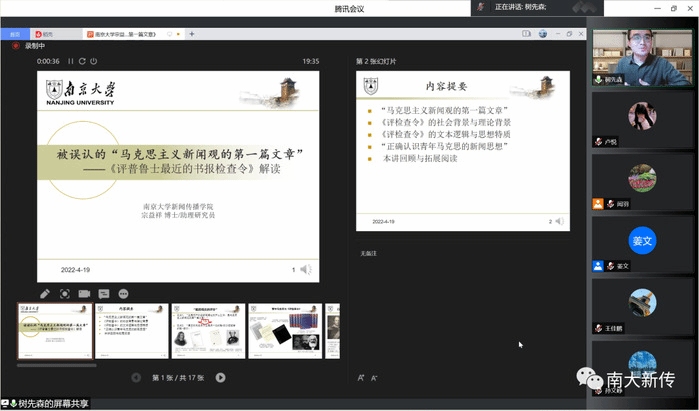Select the third slide thumbnail with portraits

[207, 331]
